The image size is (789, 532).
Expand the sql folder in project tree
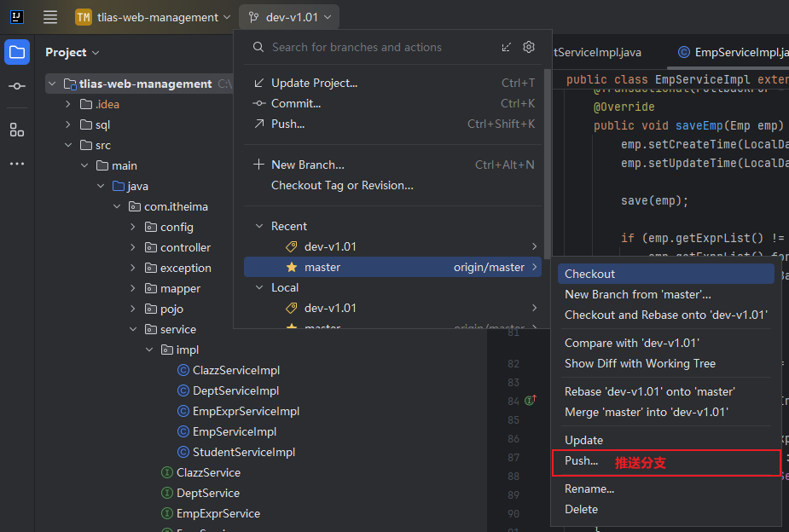(68, 124)
